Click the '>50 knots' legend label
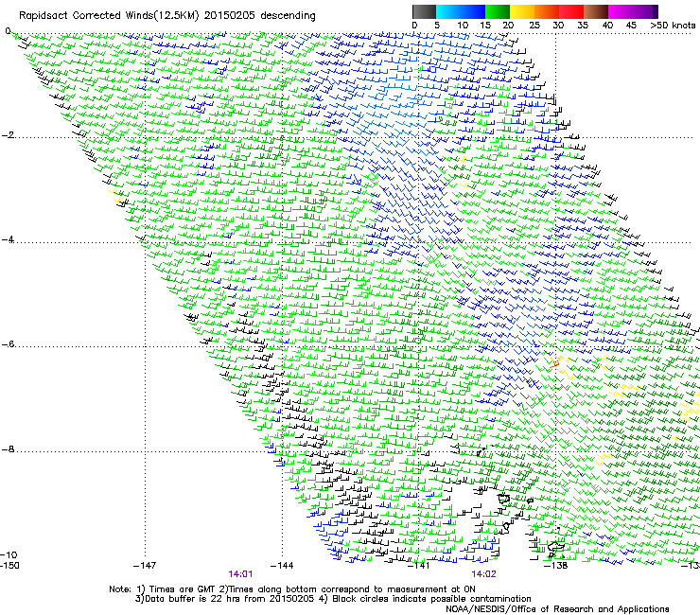 (x=673, y=26)
